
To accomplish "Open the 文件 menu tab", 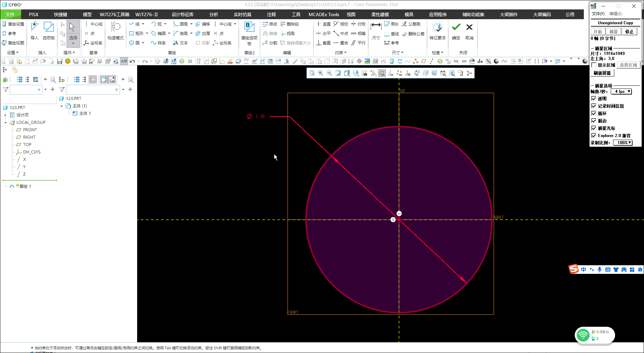I will tap(10, 14).
